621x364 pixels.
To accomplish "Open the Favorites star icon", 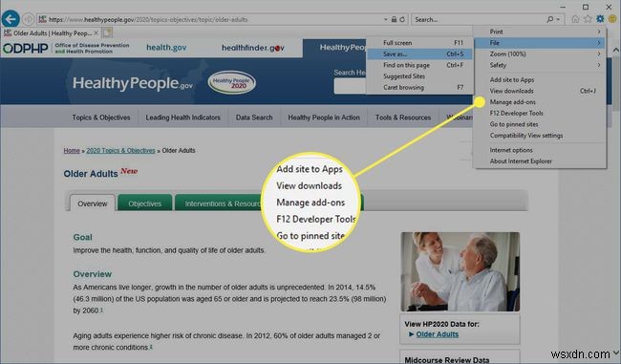I will coord(588,18).
